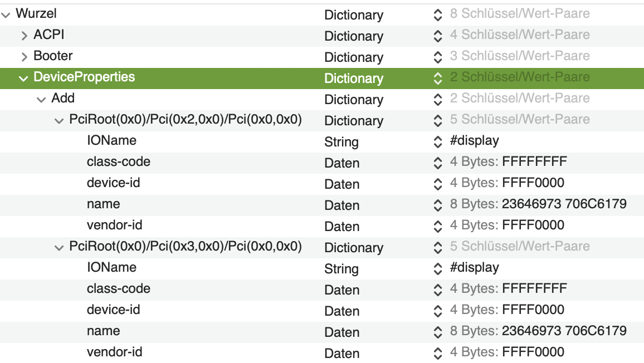This screenshot has width=644, height=363.
Task: Select the last vendor-id key row
Action: (x=114, y=352)
